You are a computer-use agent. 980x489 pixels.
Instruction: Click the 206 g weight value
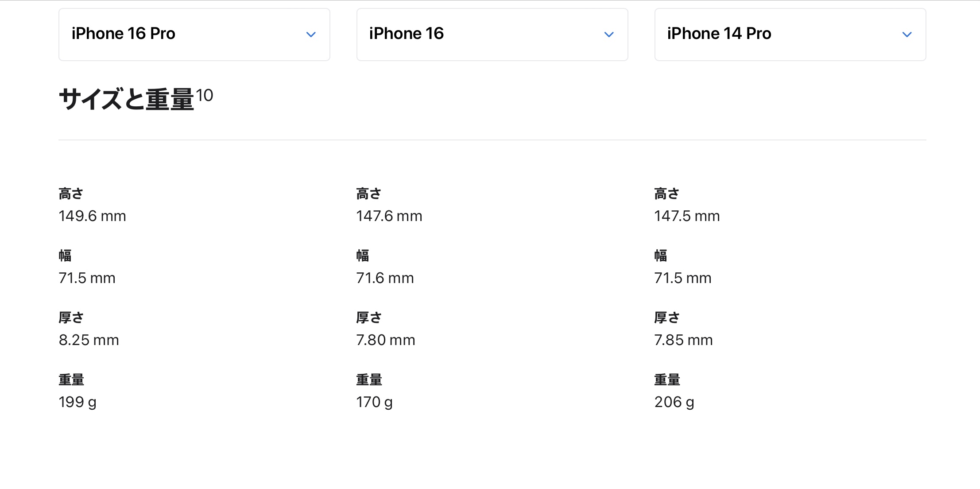tap(674, 402)
